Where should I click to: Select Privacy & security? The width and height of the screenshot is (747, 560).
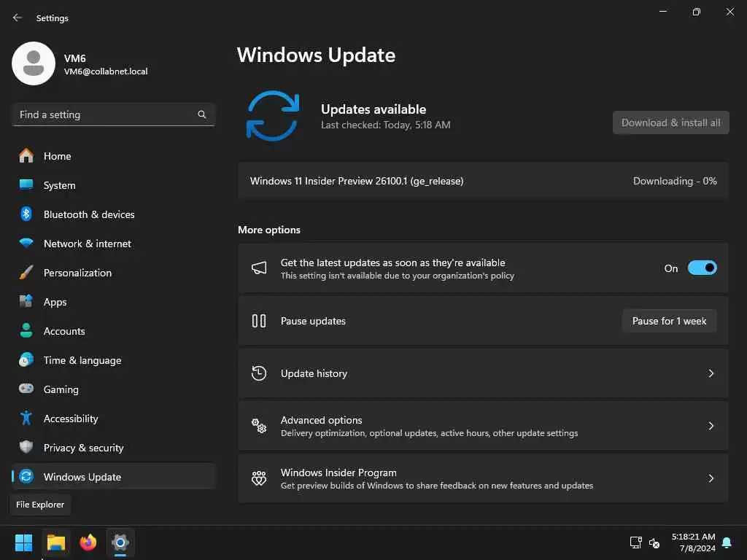(x=113, y=447)
